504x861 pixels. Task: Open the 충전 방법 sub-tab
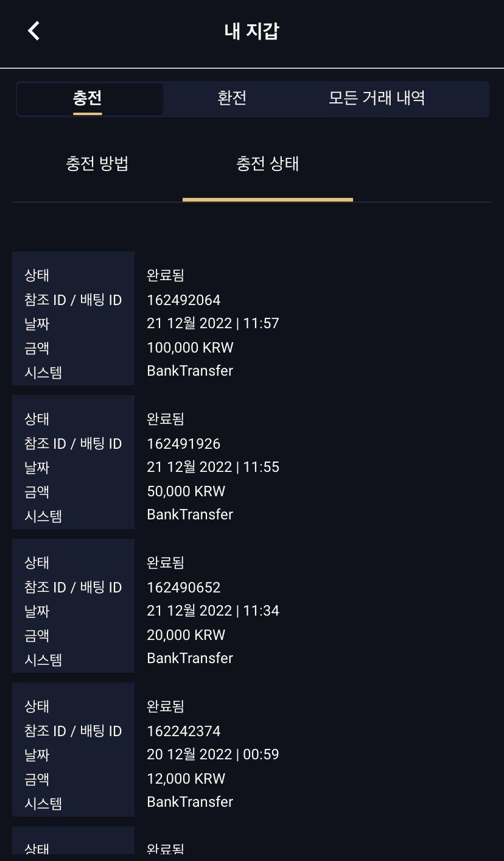97,164
